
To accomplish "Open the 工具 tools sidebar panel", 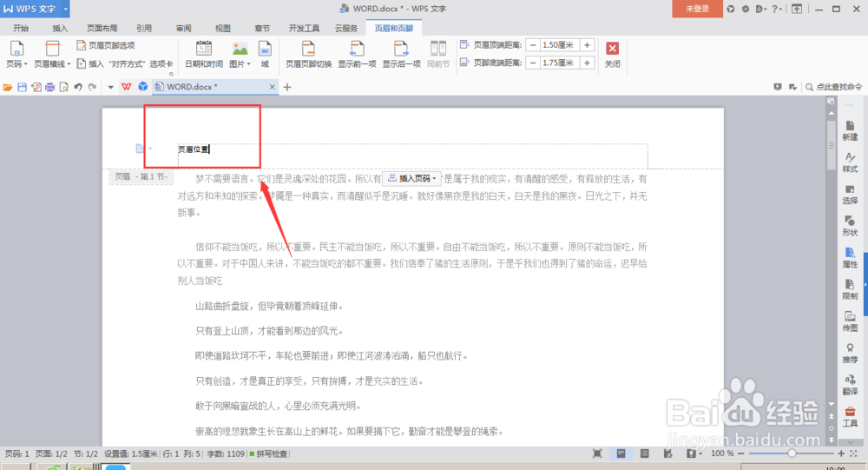I will point(850,417).
